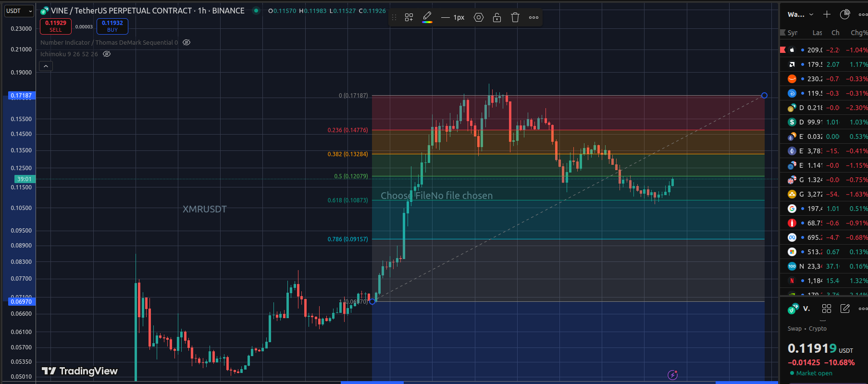868x384 pixels.
Task: Sort watchlist by Symbol column
Action: coord(793,33)
